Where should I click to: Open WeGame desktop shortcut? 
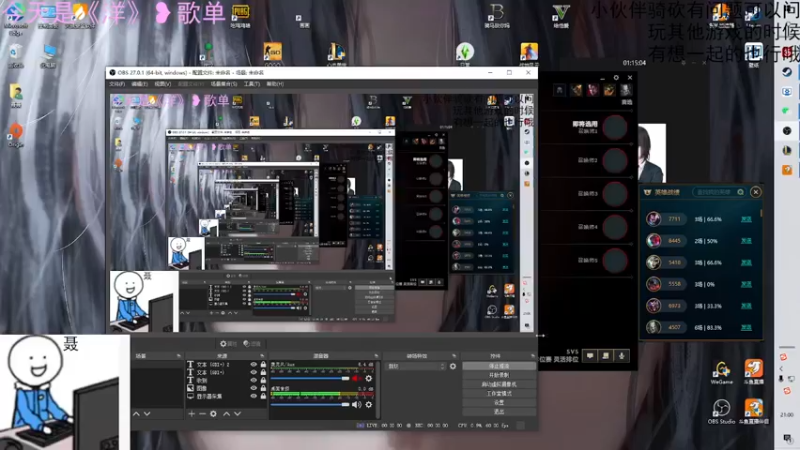721,372
